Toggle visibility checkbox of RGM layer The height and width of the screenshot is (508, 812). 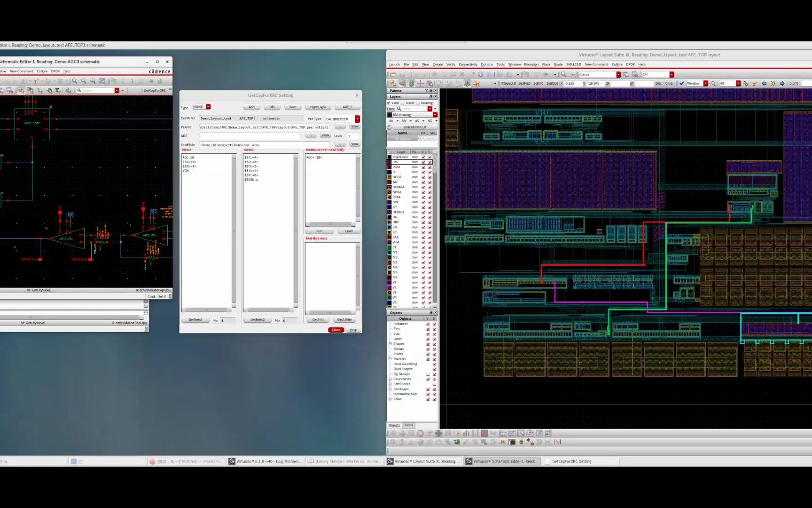pyautogui.click(x=423, y=167)
